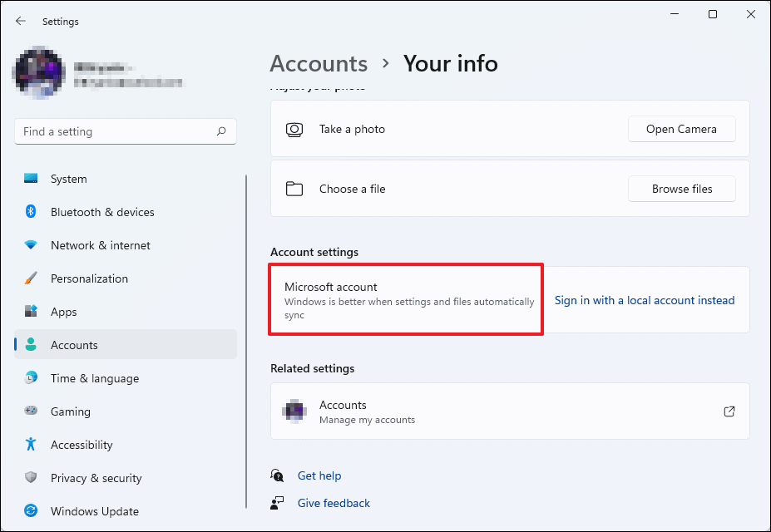Click the Open Camera button
The height and width of the screenshot is (532, 771).
tap(681, 129)
